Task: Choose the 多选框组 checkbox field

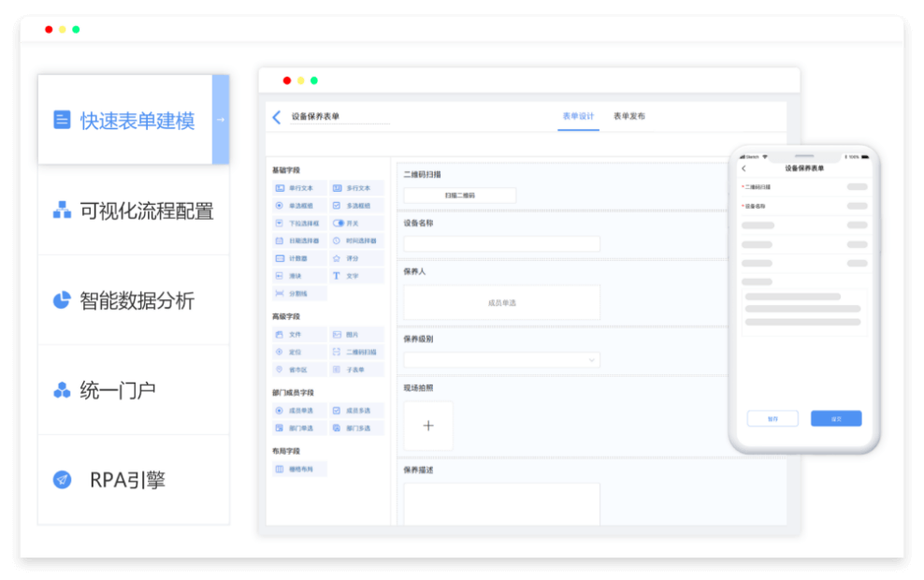Action: [x=355, y=206]
